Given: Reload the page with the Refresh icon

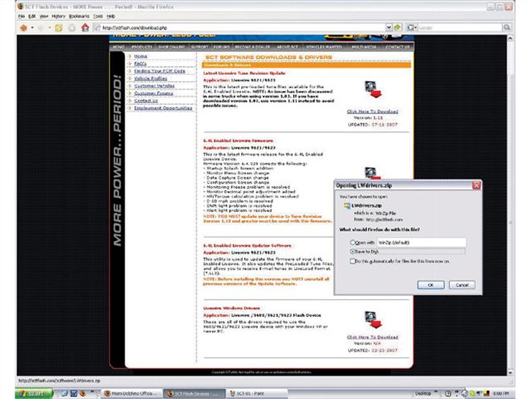Looking at the screenshot, I should pos(58,28).
